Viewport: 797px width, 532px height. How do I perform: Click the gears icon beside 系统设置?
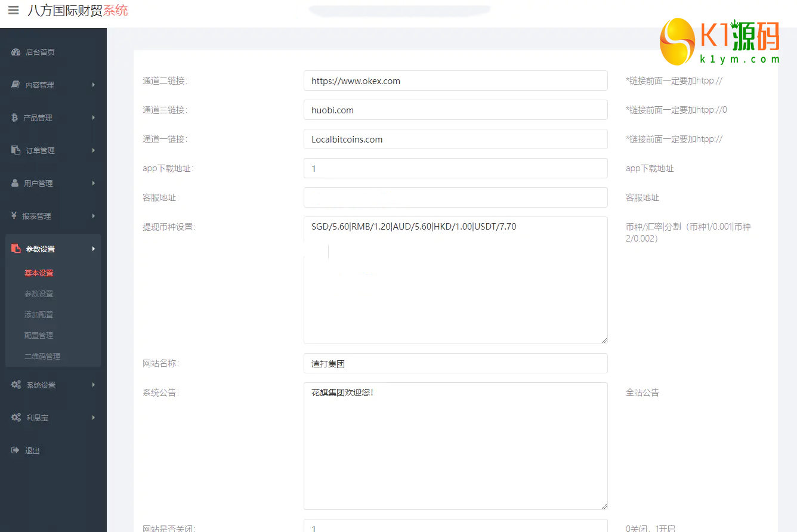tap(16, 385)
